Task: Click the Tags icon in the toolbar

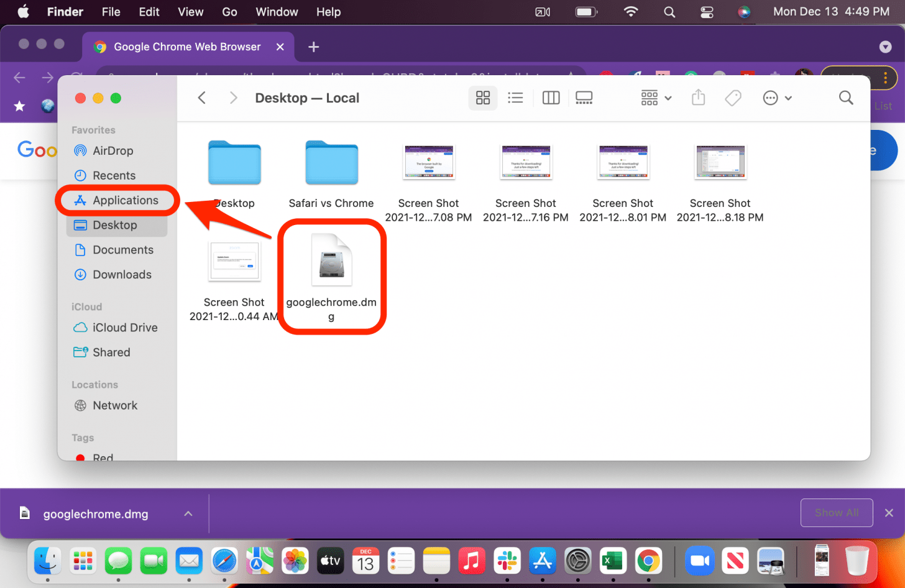Action: point(733,98)
